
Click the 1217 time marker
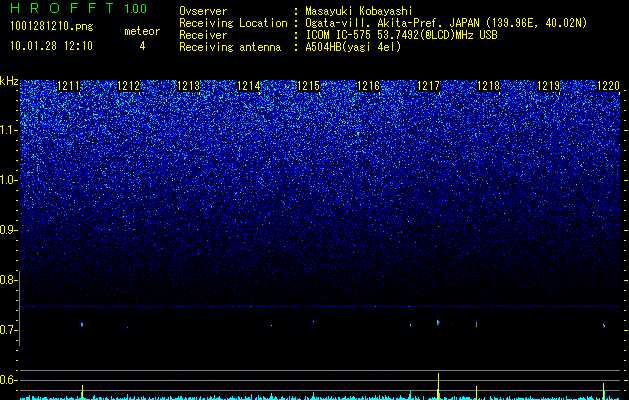point(428,86)
